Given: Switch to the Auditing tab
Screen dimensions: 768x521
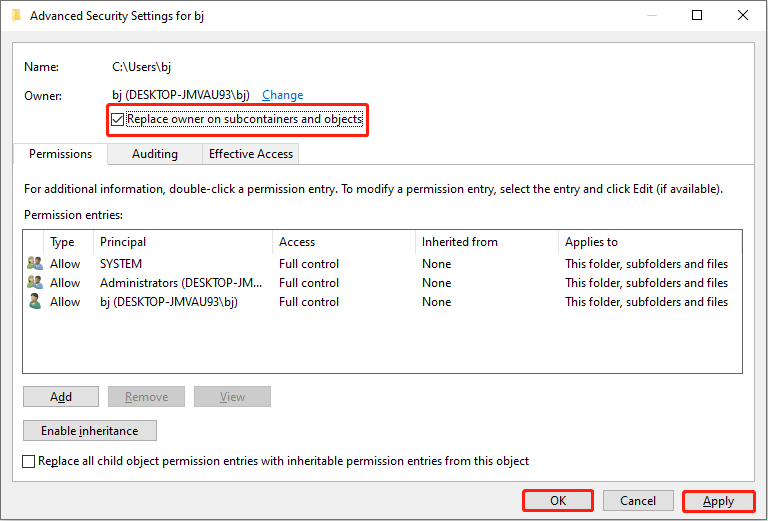Looking at the screenshot, I should (155, 154).
